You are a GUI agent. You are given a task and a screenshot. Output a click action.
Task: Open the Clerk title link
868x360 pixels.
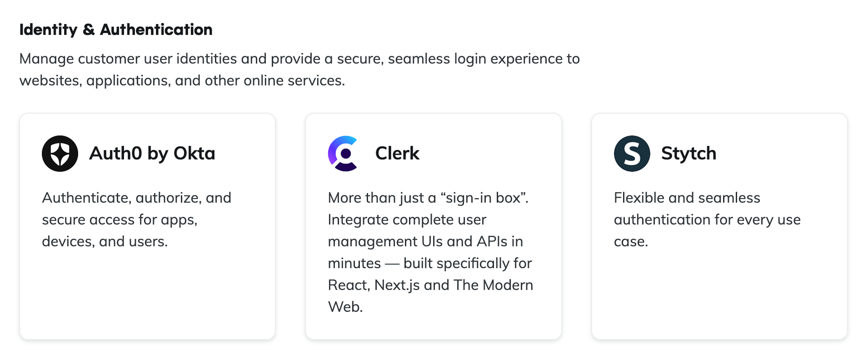point(397,153)
